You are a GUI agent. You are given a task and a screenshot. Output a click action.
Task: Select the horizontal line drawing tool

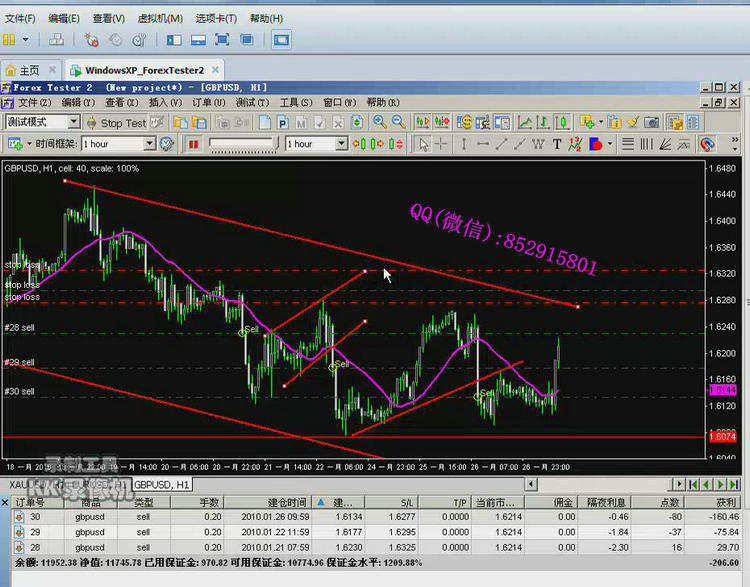pos(483,144)
